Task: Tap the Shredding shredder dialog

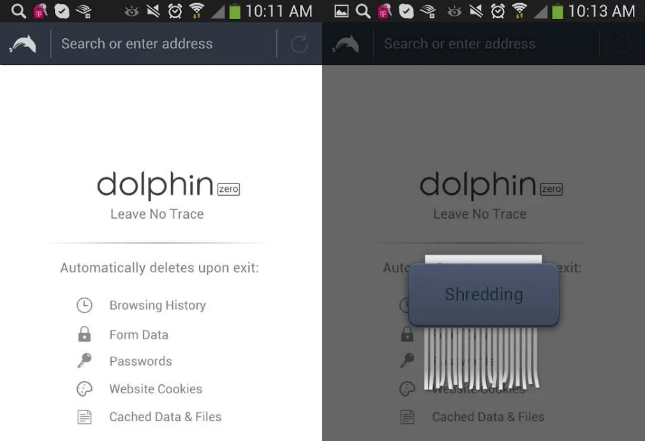Action: 484,294
